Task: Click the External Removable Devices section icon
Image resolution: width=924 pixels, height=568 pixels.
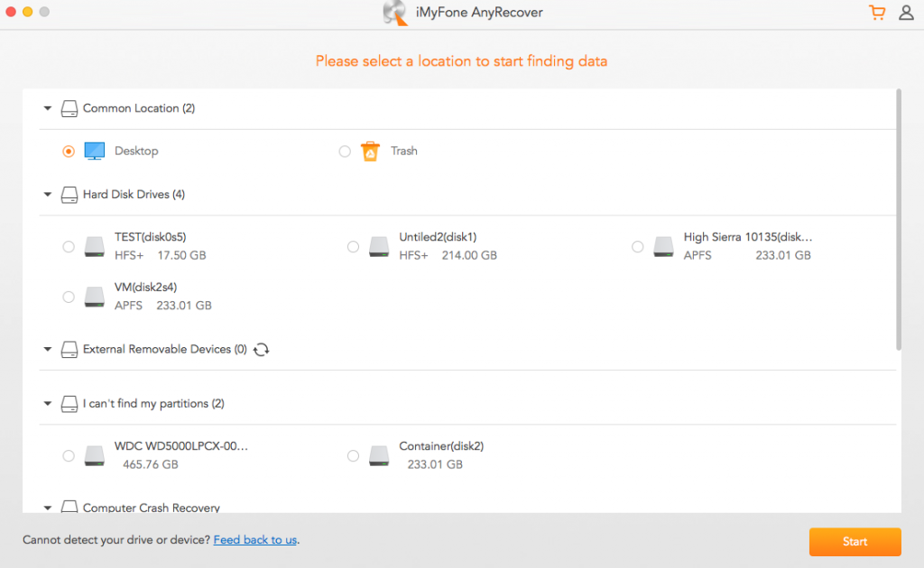Action: [x=69, y=350]
